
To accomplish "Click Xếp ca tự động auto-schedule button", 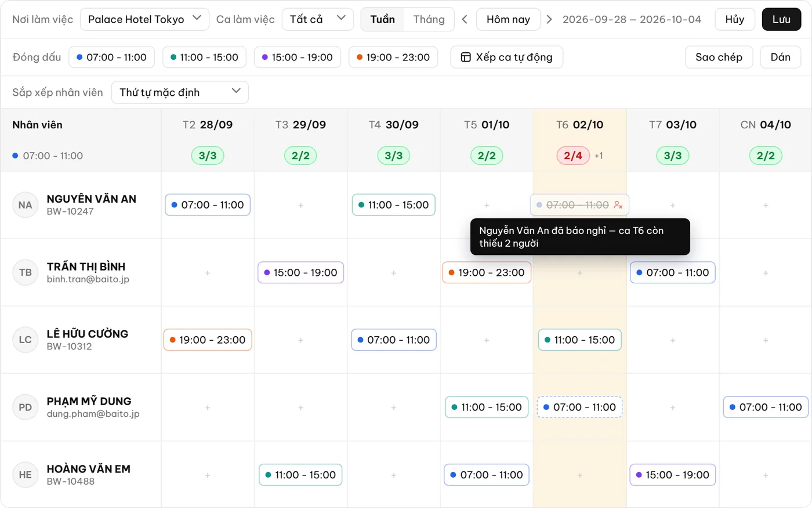I will 507,57.
